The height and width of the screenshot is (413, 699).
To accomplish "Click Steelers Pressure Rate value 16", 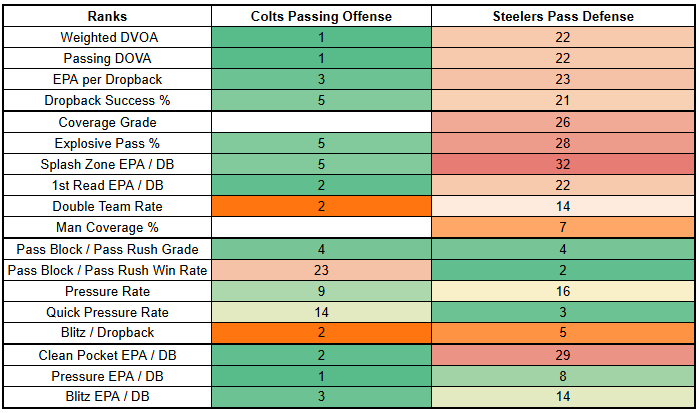I will [x=565, y=291].
